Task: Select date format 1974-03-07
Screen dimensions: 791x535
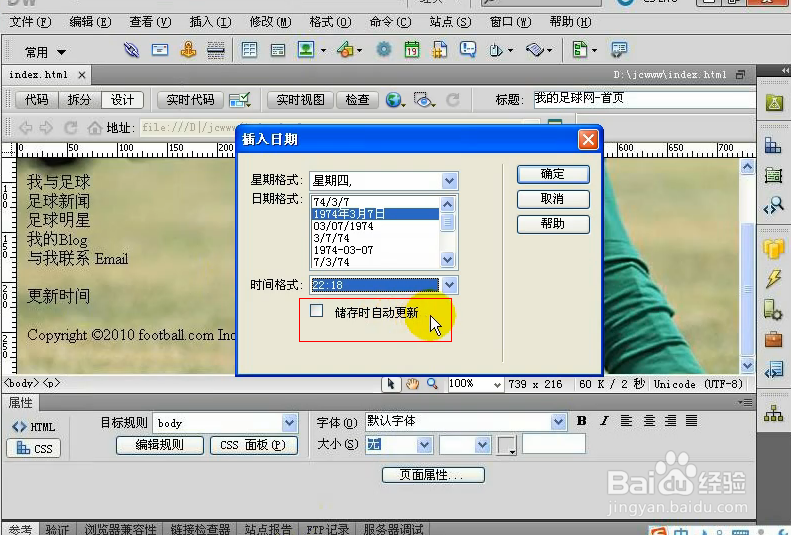Action: pos(375,250)
